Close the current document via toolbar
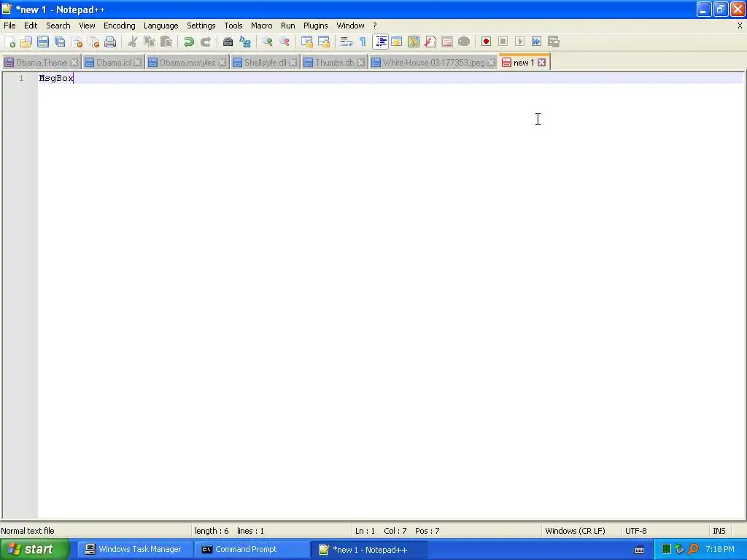 click(x=77, y=42)
